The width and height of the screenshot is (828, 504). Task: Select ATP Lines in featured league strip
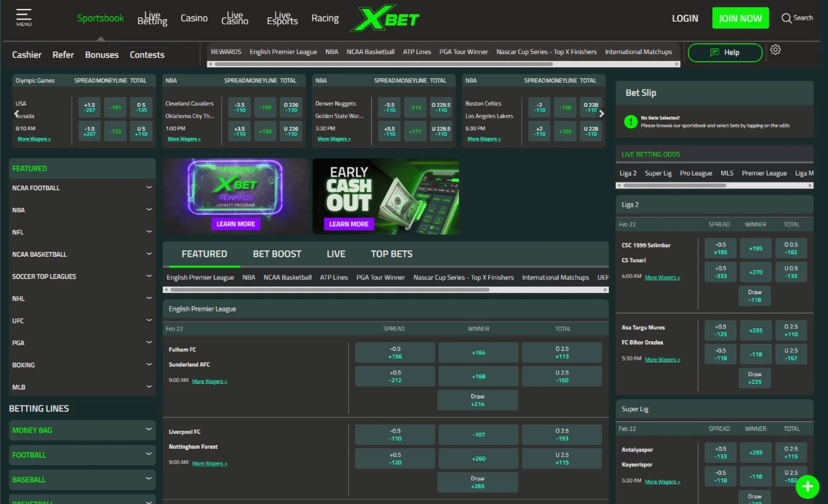(x=334, y=277)
